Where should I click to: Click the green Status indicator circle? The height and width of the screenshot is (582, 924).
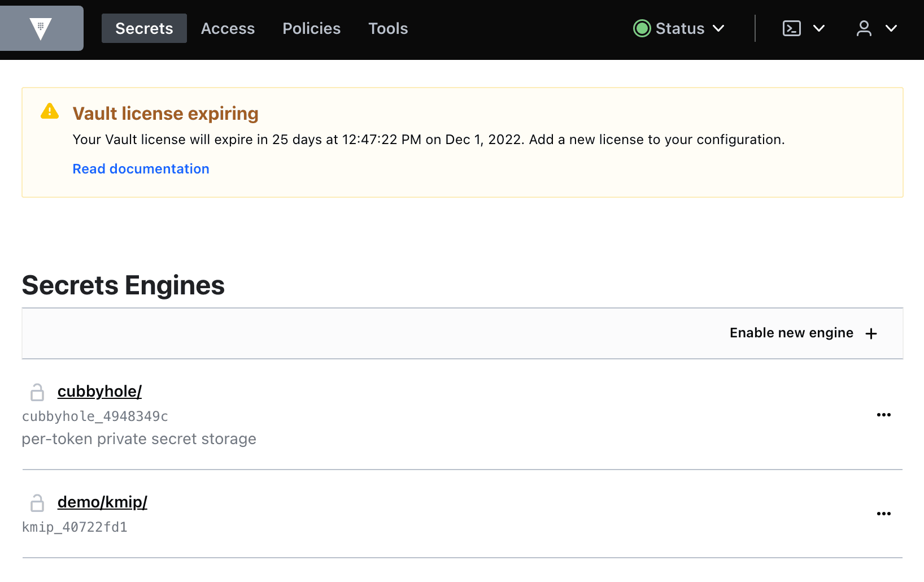pyautogui.click(x=642, y=28)
